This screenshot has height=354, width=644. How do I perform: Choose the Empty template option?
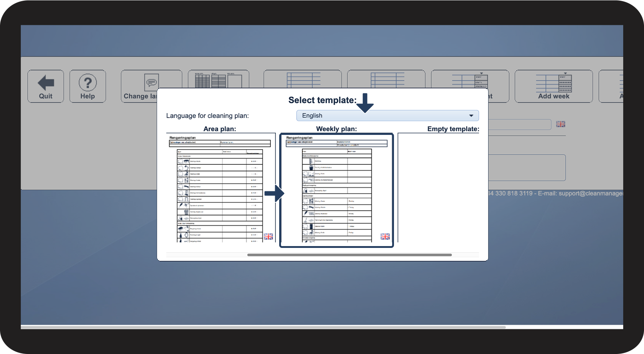438,188
